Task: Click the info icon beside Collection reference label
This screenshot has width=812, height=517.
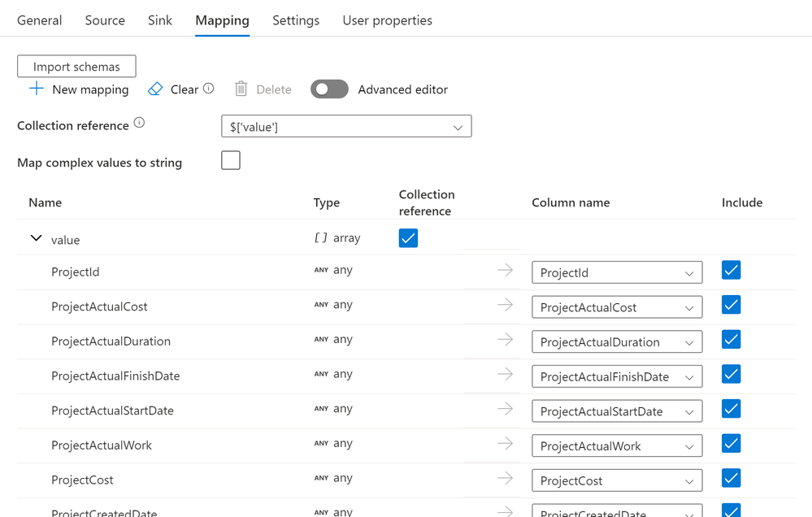Action: (x=139, y=123)
